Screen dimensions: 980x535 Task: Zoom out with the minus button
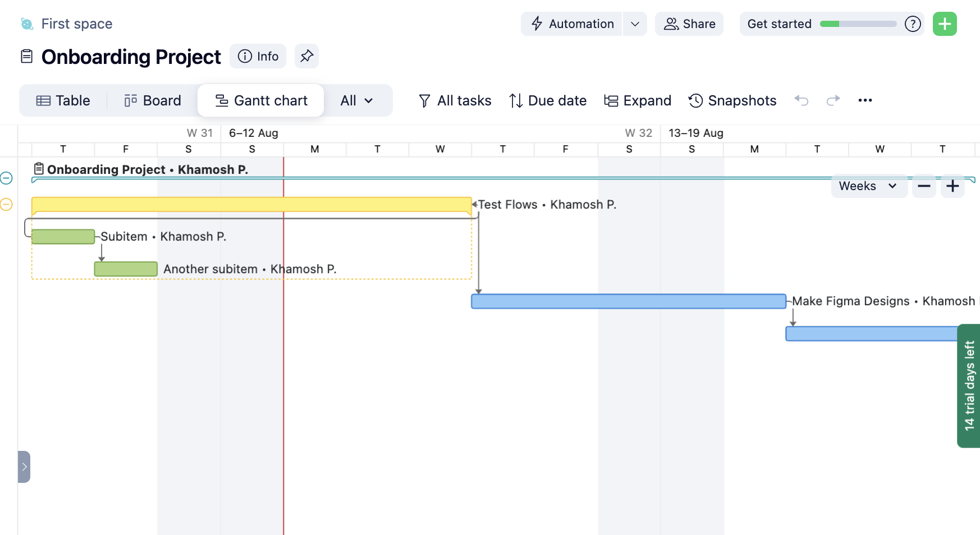coord(924,186)
